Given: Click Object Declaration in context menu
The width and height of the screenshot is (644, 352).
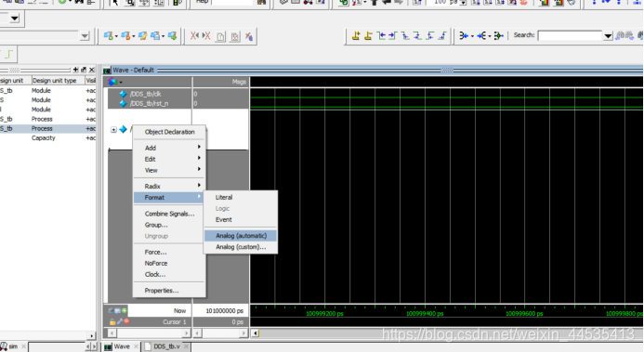Looking at the screenshot, I should (x=169, y=132).
